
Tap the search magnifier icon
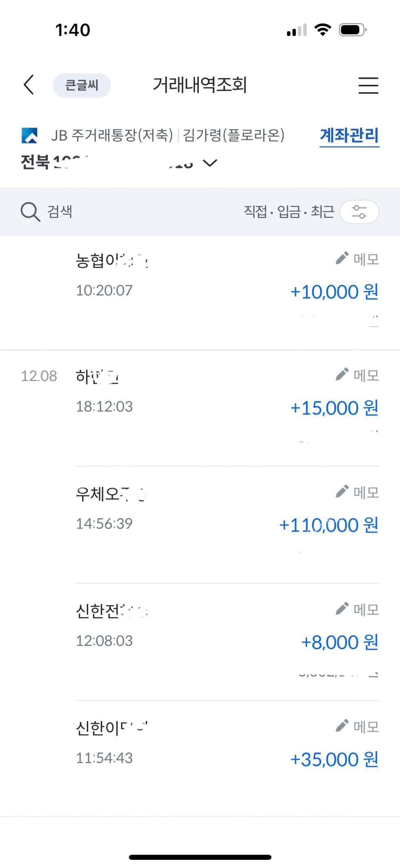click(x=30, y=212)
